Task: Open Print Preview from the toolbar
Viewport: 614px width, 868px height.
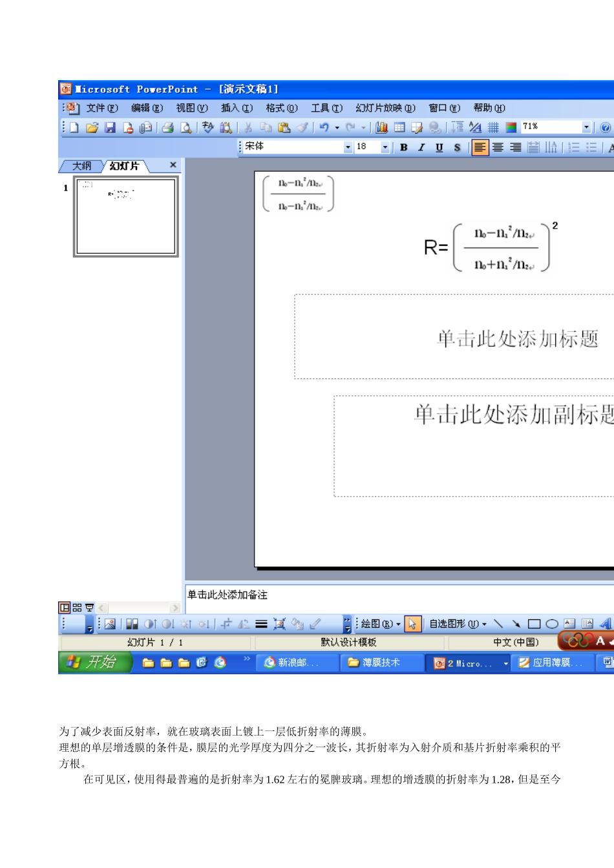Action: tap(186, 128)
